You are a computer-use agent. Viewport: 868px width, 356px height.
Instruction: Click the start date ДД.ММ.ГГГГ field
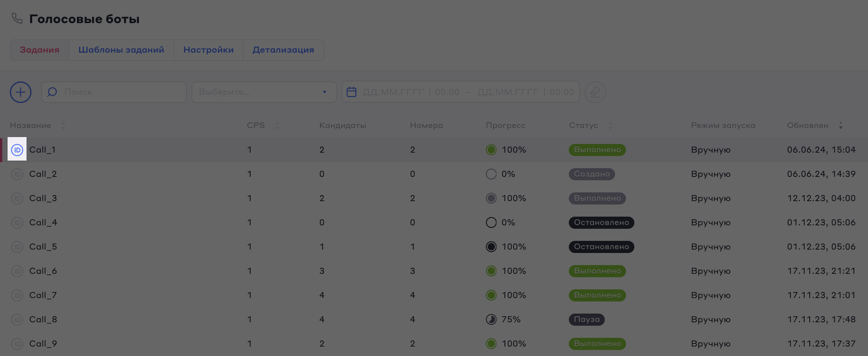(393, 92)
